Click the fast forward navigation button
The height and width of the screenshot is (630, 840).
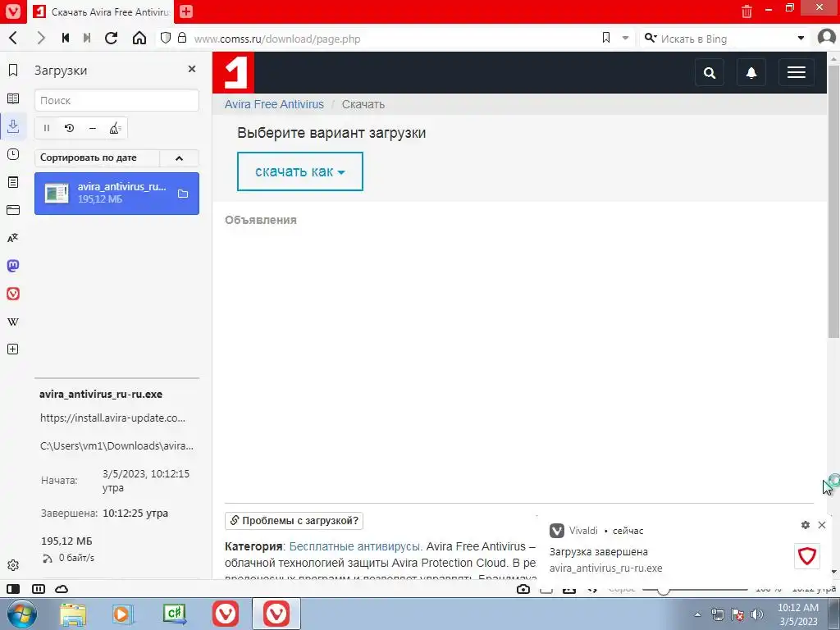click(87, 39)
